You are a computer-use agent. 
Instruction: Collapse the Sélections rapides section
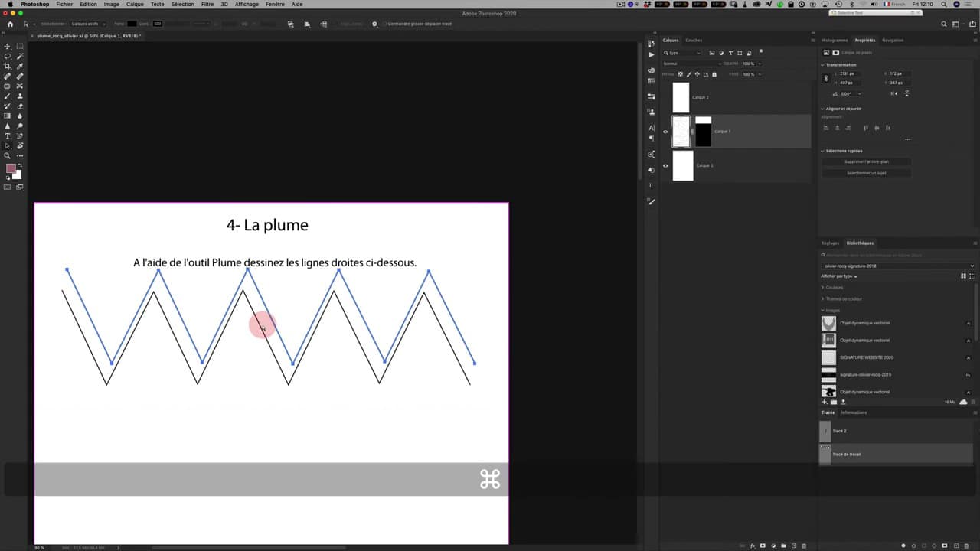click(x=823, y=151)
